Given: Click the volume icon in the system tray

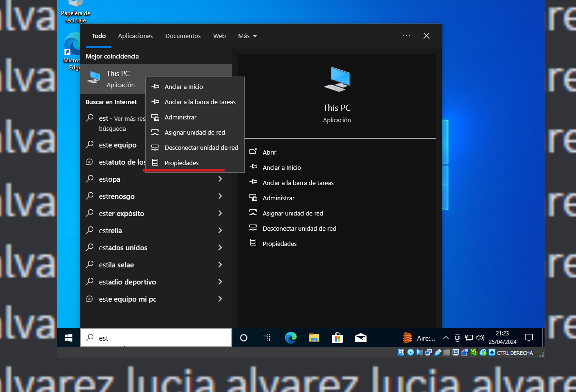Looking at the screenshot, I should (480, 338).
